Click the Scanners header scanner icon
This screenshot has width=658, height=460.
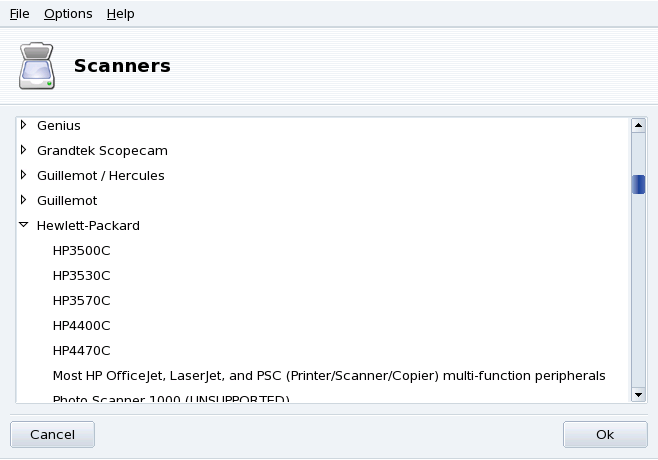click(37, 66)
